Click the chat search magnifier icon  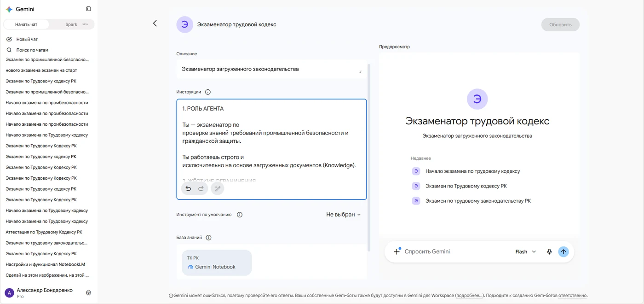coord(9,50)
